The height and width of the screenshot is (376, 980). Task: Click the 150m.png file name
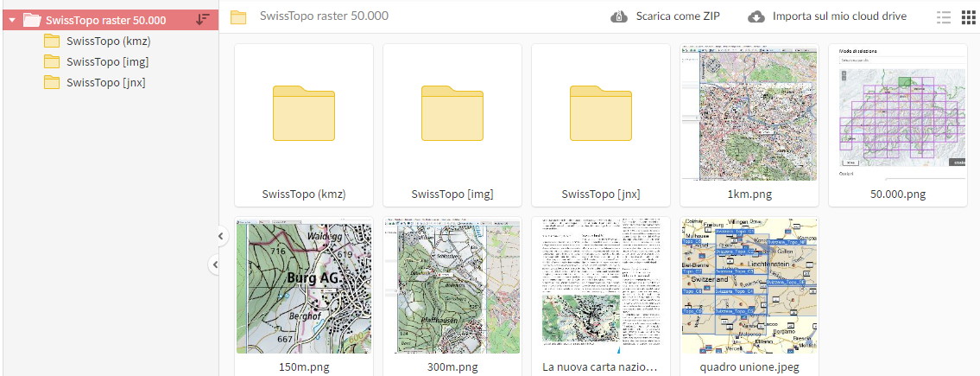[304, 366]
